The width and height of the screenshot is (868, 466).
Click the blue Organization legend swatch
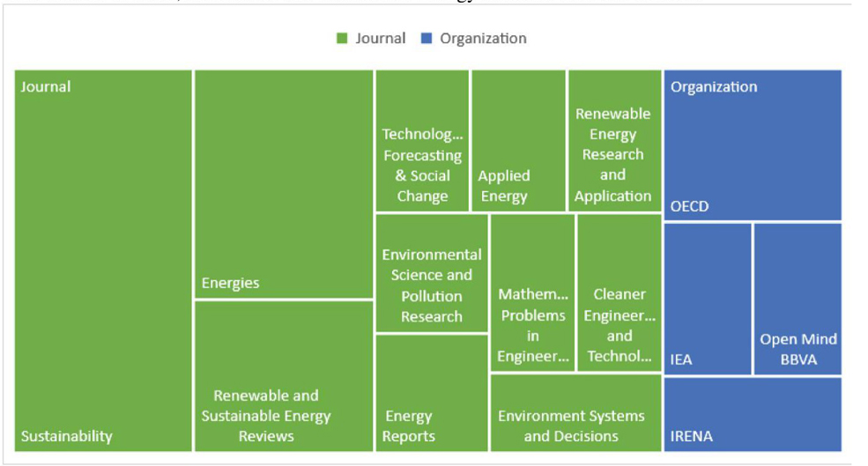(x=427, y=39)
